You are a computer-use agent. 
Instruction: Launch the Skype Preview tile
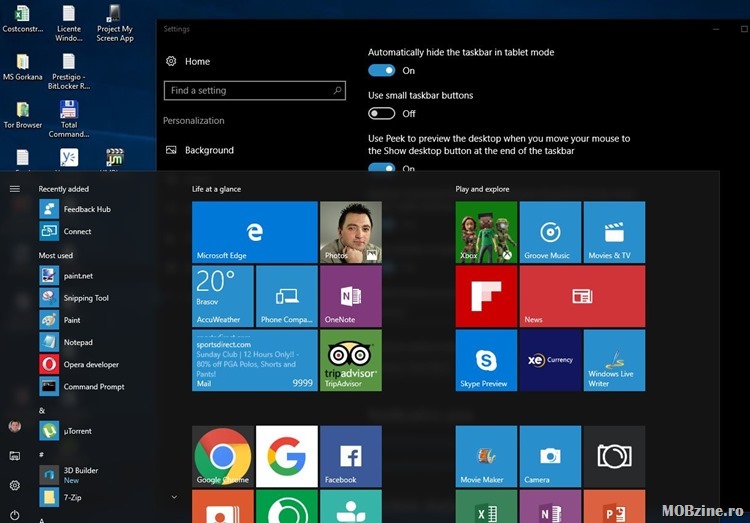coord(486,360)
